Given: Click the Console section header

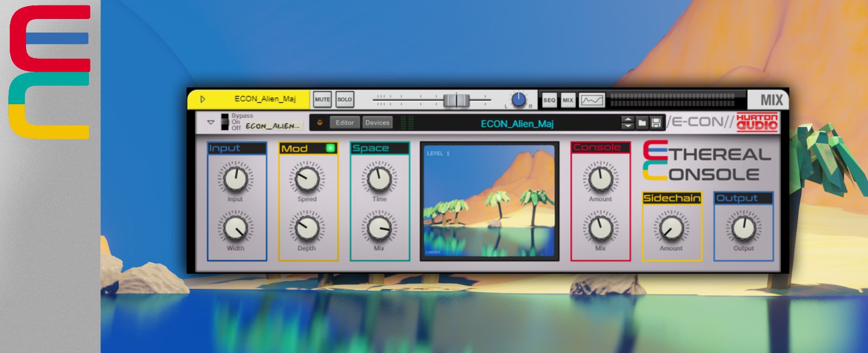Looking at the screenshot, I should tap(600, 148).
